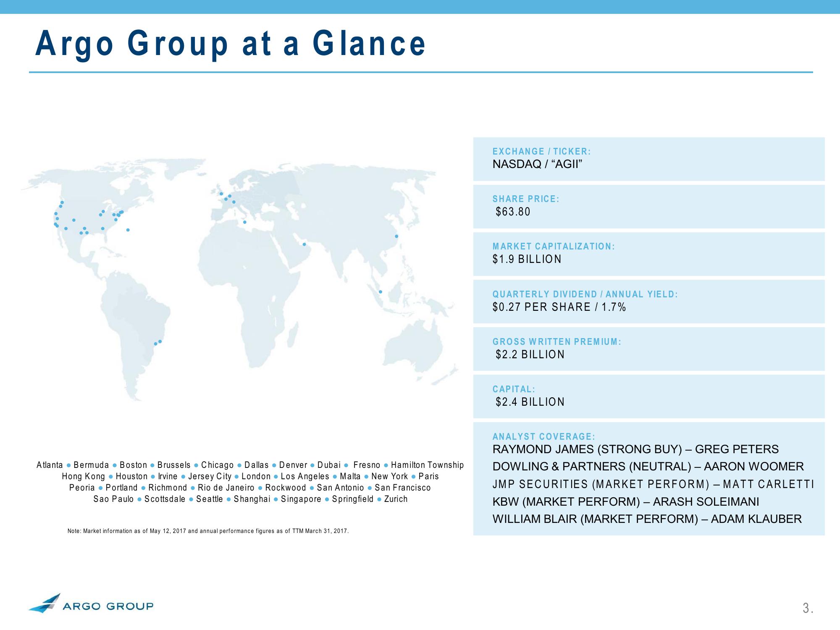Click the Malta location dot in the Mediterranean
The width and height of the screenshot is (840, 630).
(244, 222)
